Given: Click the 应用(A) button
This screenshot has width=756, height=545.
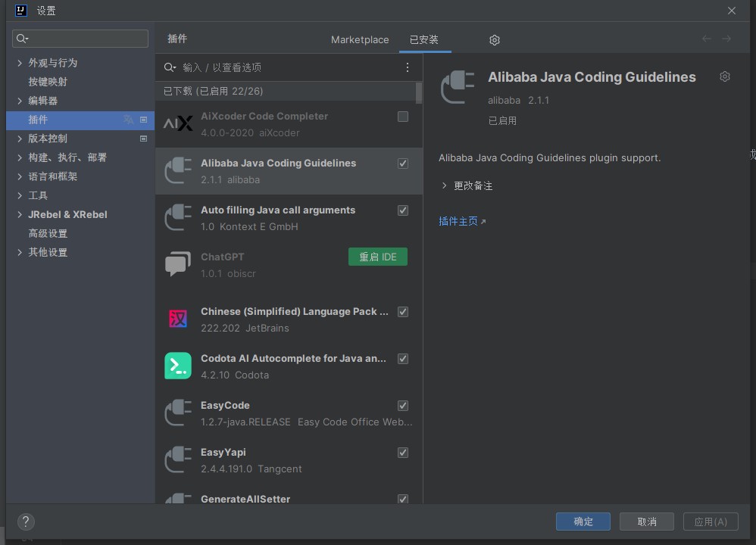Looking at the screenshot, I should point(711,522).
